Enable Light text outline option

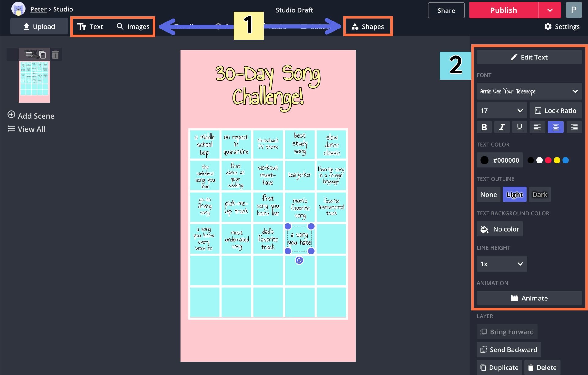tap(514, 194)
